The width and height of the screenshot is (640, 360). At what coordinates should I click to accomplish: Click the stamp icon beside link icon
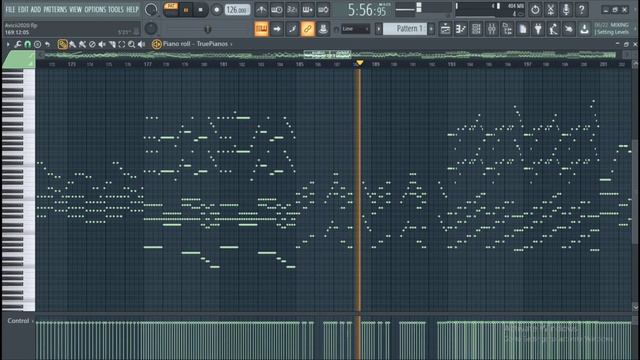click(x=323, y=29)
